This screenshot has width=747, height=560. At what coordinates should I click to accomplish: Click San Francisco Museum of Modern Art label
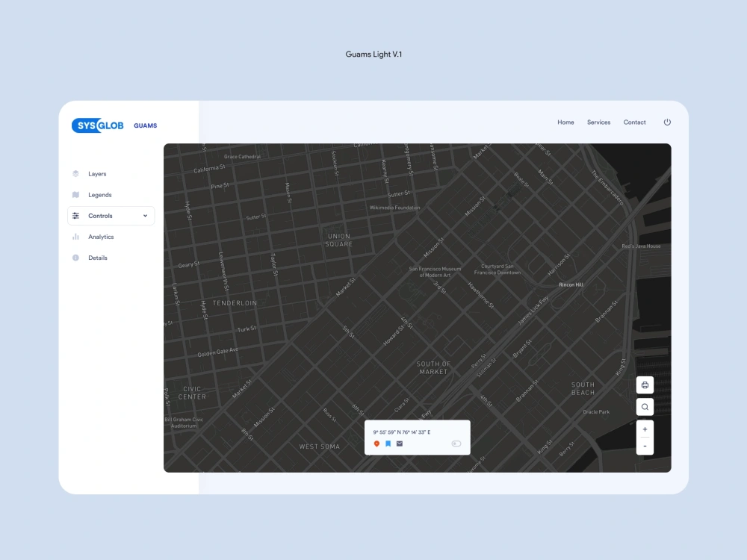pos(435,272)
